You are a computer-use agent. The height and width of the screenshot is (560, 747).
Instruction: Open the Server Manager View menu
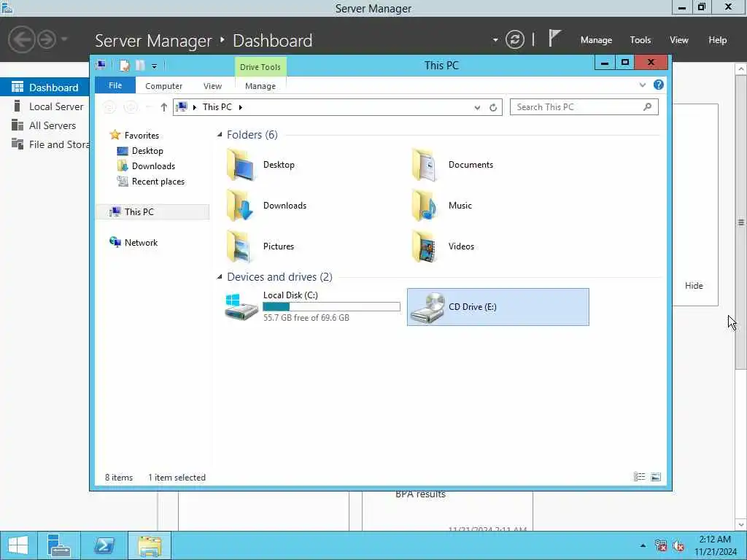(679, 40)
